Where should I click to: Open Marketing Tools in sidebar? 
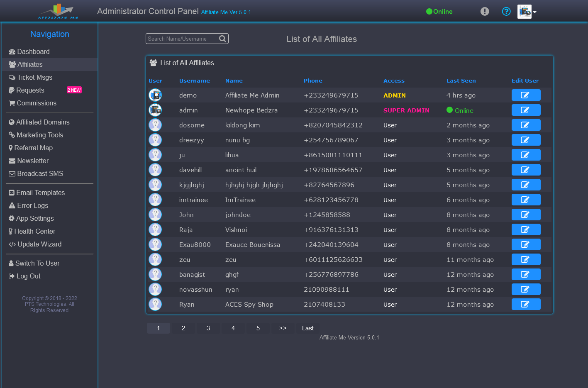[x=39, y=135]
